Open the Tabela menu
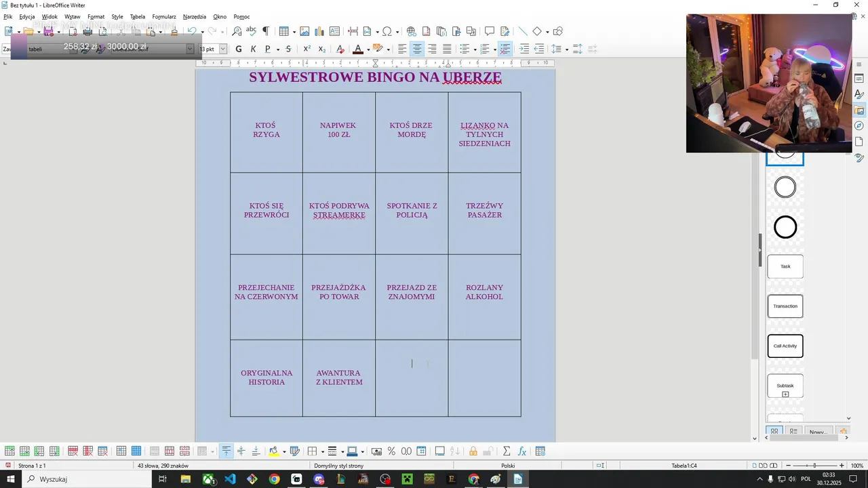This screenshot has width=868, height=488. (137, 16)
